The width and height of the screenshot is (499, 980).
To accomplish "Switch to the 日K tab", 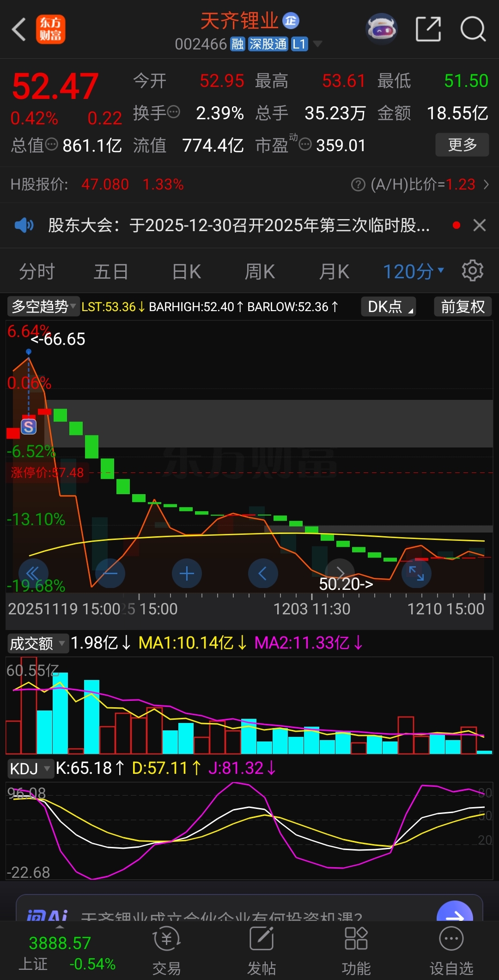I will 186,271.
